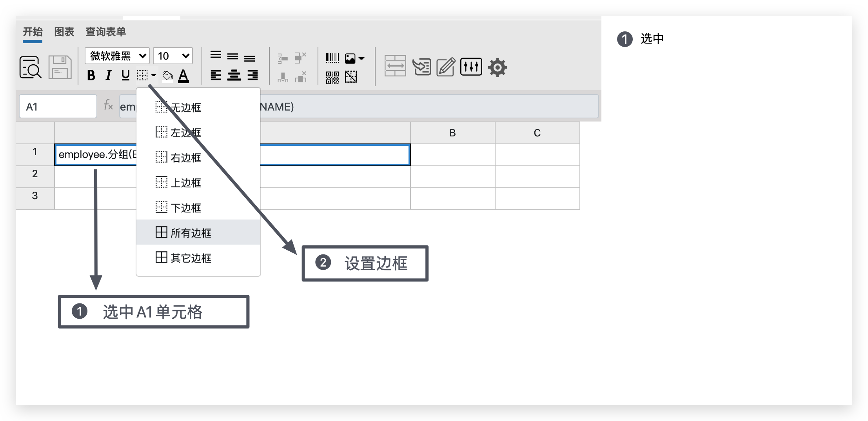Select cell A1 with employee text
Screen dimensions: 868x421
[232, 155]
